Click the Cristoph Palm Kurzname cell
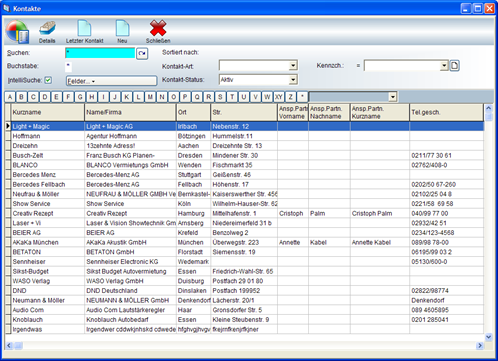The width and height of the screenshot is (498, 361). [x=380, y=213]
